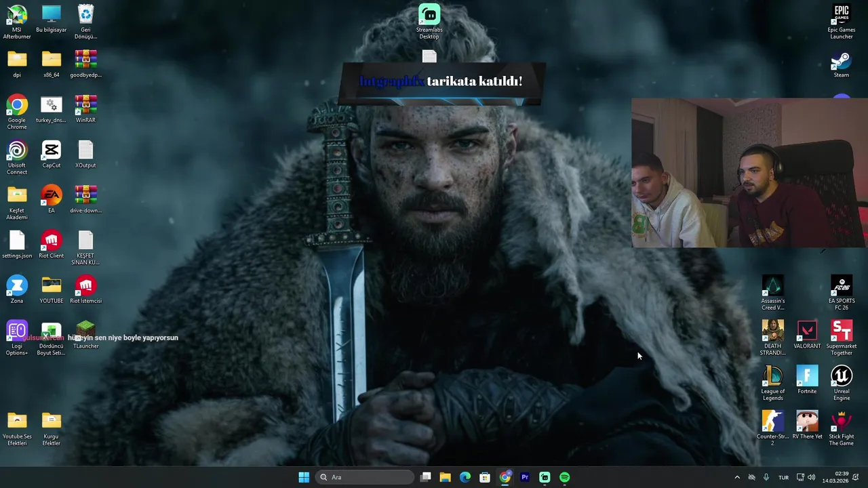
Task: Launch the Riot Client shortcut
Action: (52, 245)
